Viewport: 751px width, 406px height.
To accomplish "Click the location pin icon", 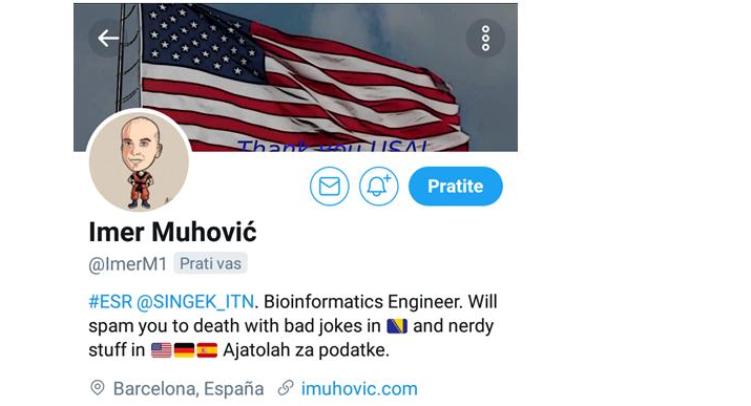I will [98, 388].
